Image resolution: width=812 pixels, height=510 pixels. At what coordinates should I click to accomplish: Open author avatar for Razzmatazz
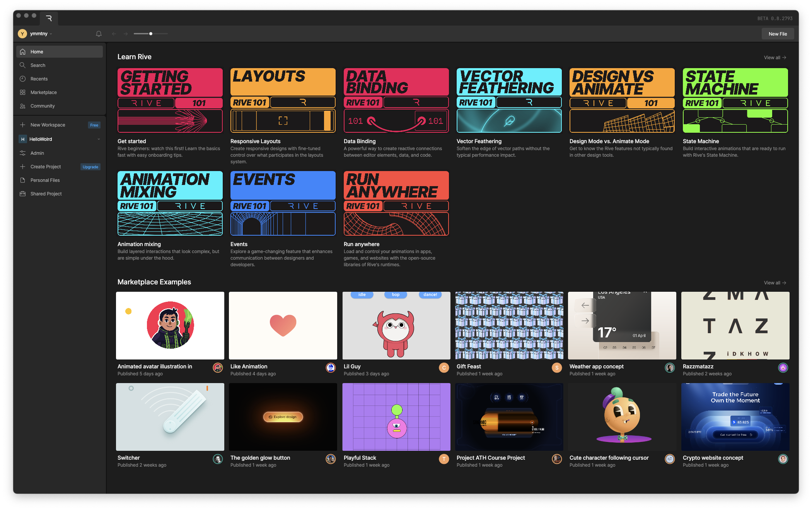tap(783, 368)
